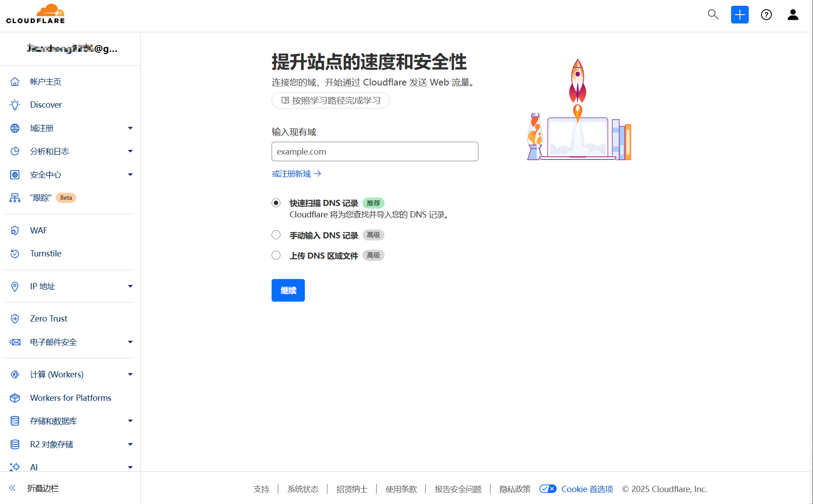Screen dimensions: 813x504
Task: Select 手动输入 DNS 记录 radio option
Action: (x=276, y=235)
